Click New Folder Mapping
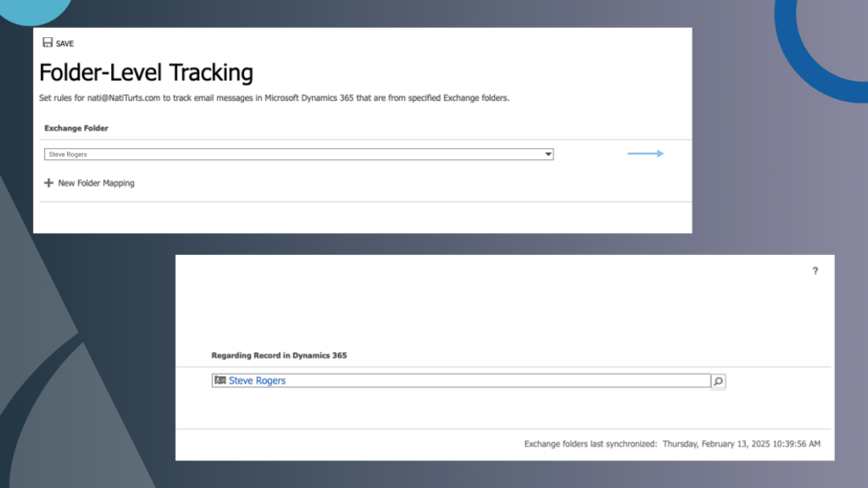868x488 pixels. point(95,182)
